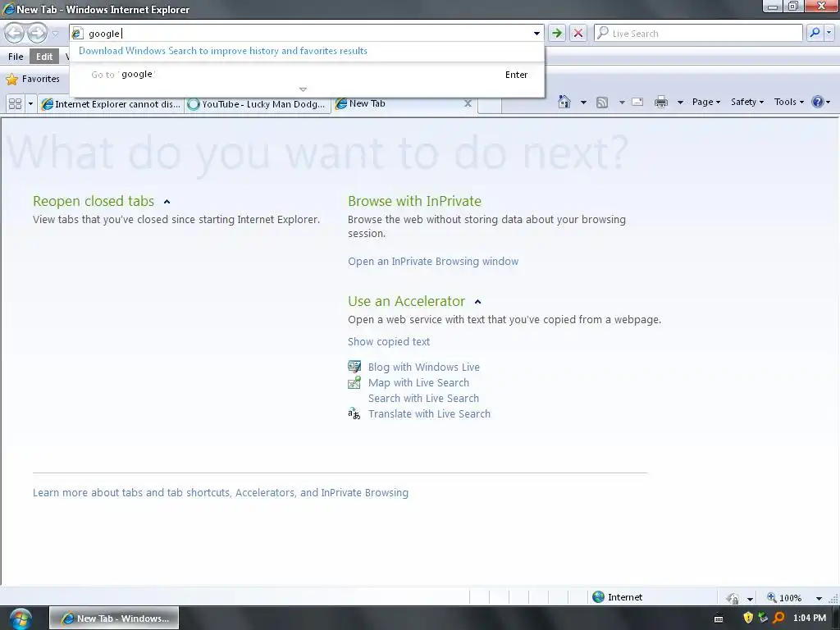
Task: Click Map with Live Search link
Action: [x=418, y=383]
